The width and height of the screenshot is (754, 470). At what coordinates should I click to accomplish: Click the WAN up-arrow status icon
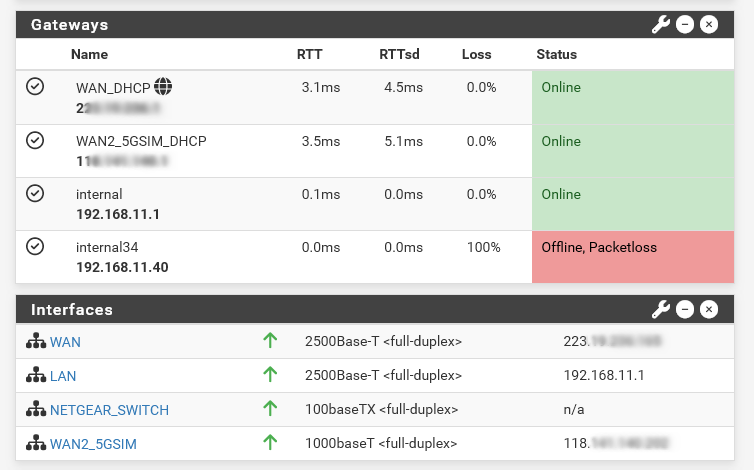tap(269, 341)
